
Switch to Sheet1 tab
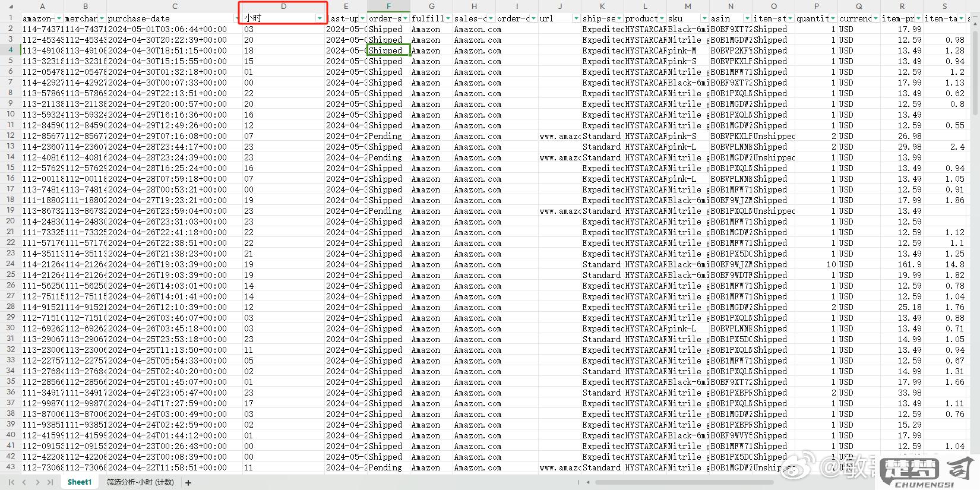point(80,482)
